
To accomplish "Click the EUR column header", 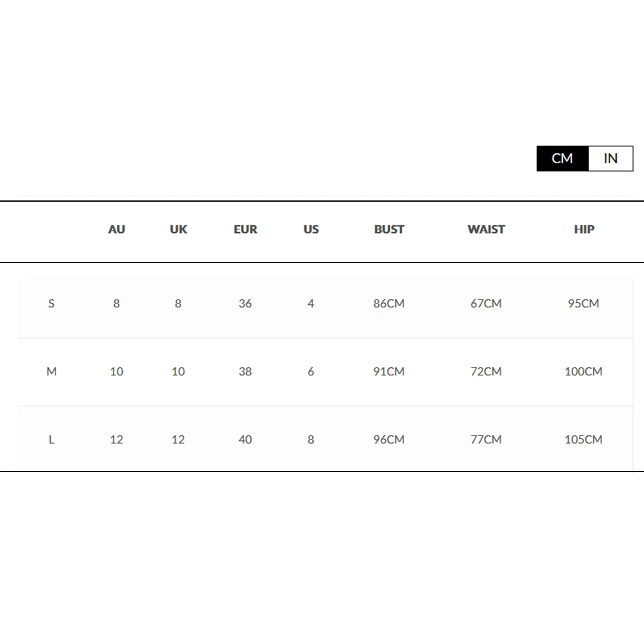I will tap(245, 229).
